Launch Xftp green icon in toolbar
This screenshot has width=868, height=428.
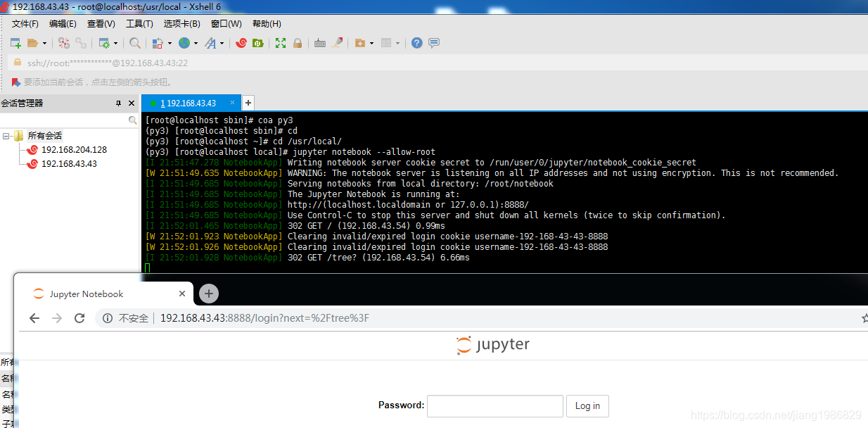coord(258,43)
